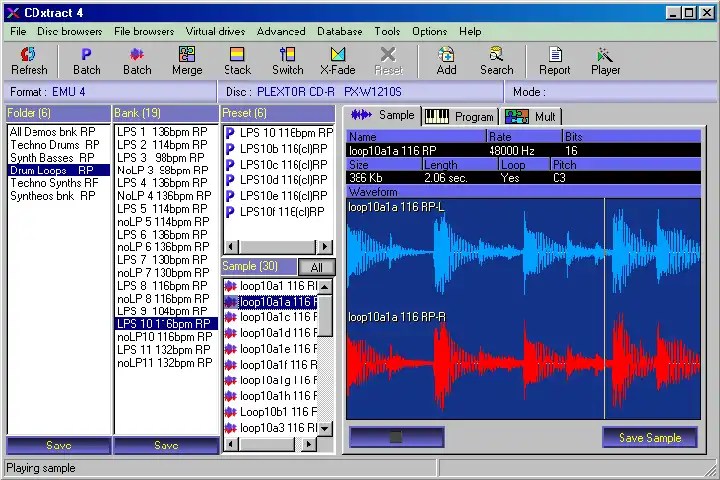Screen dimensions: 720x480
Task: Click Sample list horizontal scroll right arrow
Action: (309, 444)
